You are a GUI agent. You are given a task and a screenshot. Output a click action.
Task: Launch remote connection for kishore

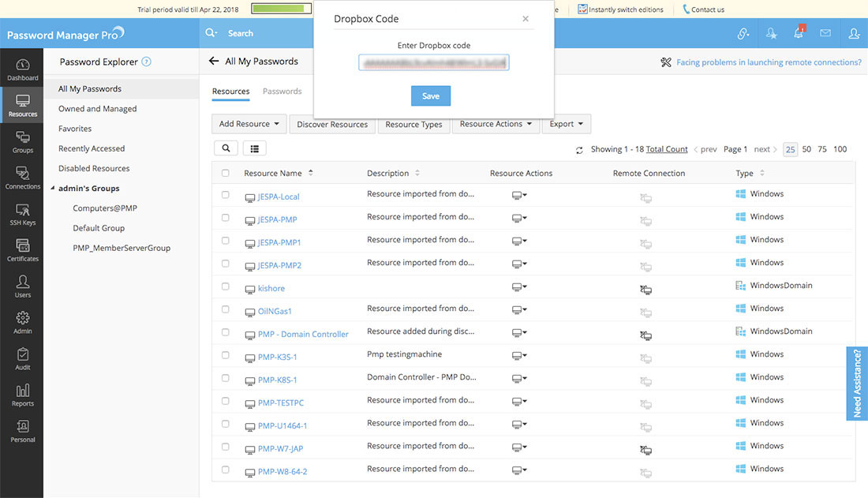point(645,289)
